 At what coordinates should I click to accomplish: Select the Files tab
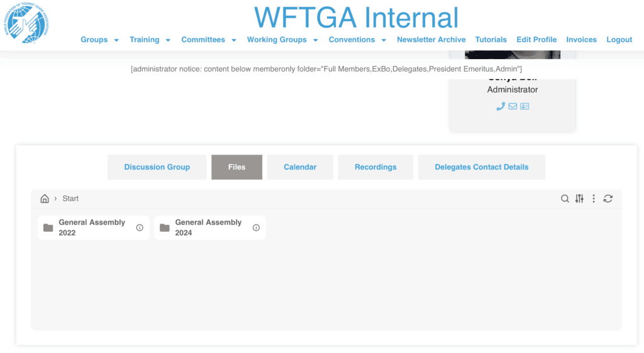pos(236,167)
